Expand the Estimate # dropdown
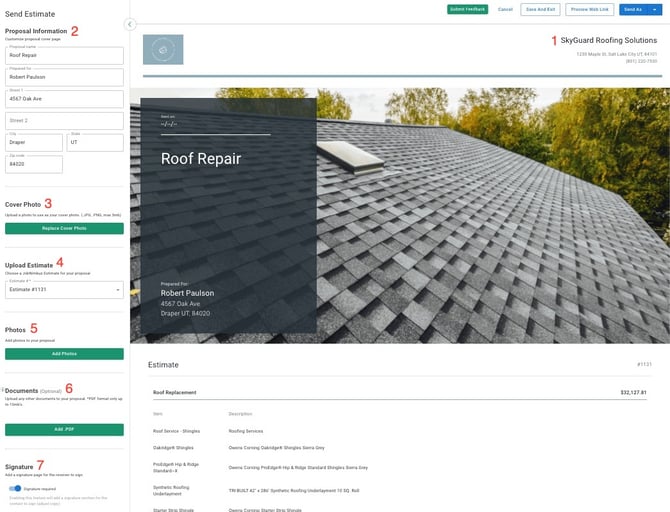Viewport: 670px width, 512px height. [x=64, y=290]
